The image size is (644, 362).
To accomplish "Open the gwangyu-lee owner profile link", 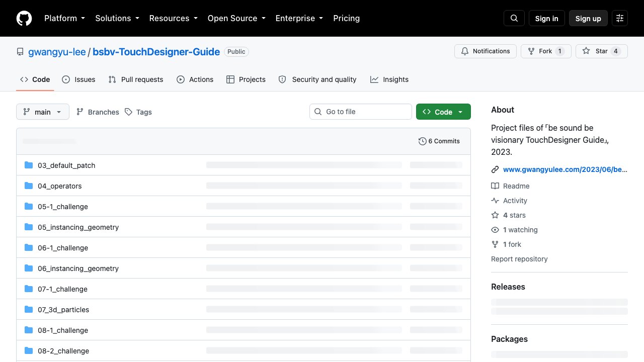I will (x=57, y=52).
